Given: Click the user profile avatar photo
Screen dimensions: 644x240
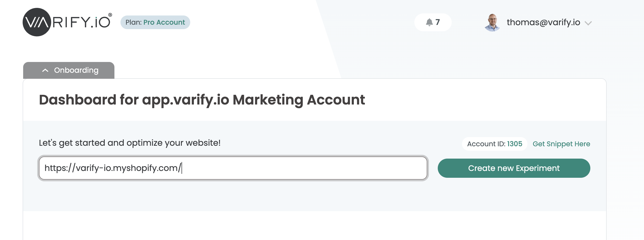Looking at the screenshot, I should point(492,23).
